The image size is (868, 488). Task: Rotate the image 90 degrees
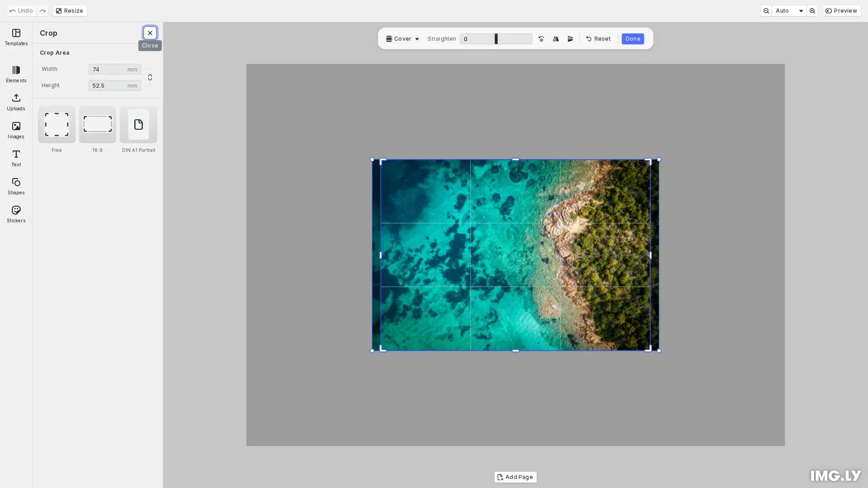click(541, 39)
